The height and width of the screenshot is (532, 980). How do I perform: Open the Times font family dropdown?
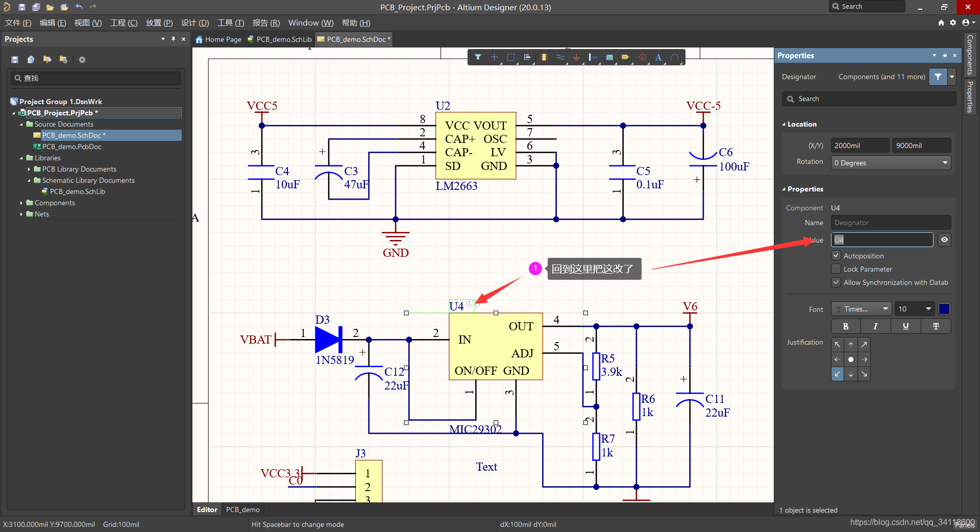pyautogui.click(x=862, y=309)
